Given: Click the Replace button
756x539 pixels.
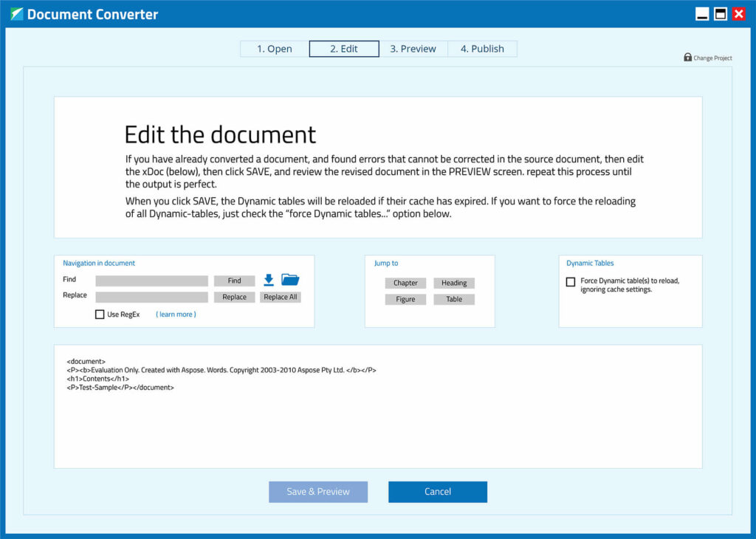Looking at the screenshot, I should tap(234, 297).
